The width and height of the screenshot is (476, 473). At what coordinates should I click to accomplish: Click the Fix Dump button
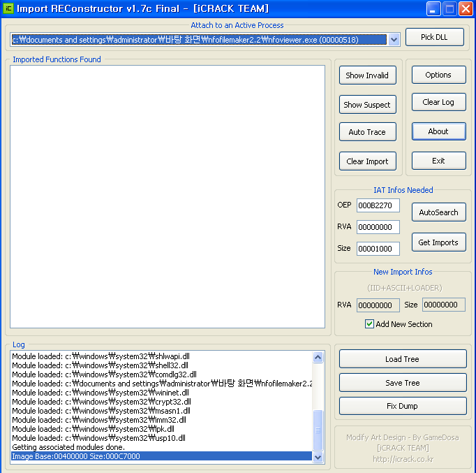click(x=403, y=406)
